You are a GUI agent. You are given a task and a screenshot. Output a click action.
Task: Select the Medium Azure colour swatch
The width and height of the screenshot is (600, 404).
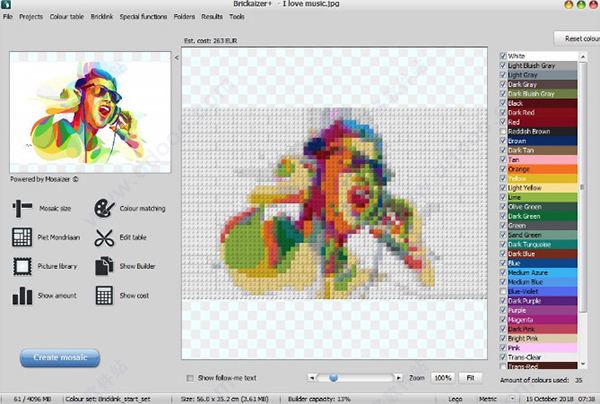542,273
